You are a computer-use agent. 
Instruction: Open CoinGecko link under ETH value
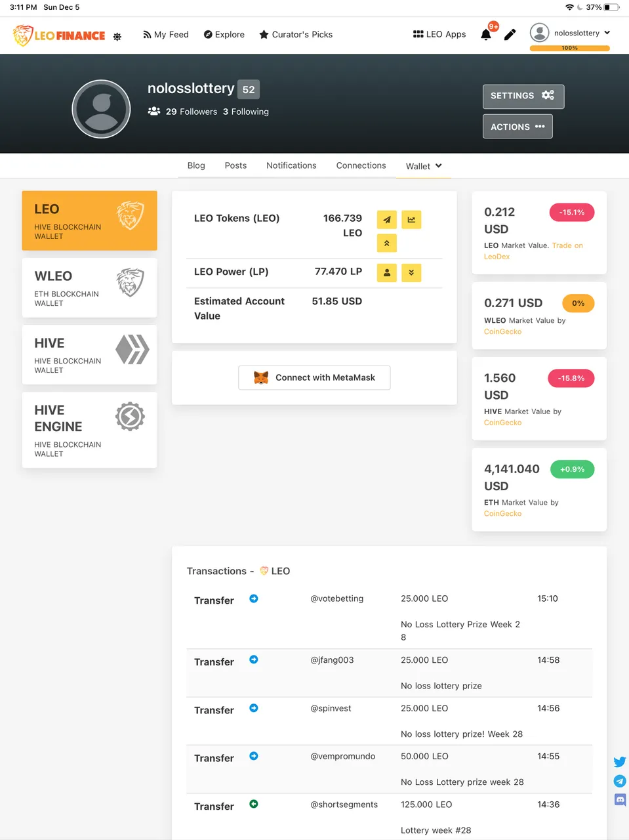pos(502,514)
